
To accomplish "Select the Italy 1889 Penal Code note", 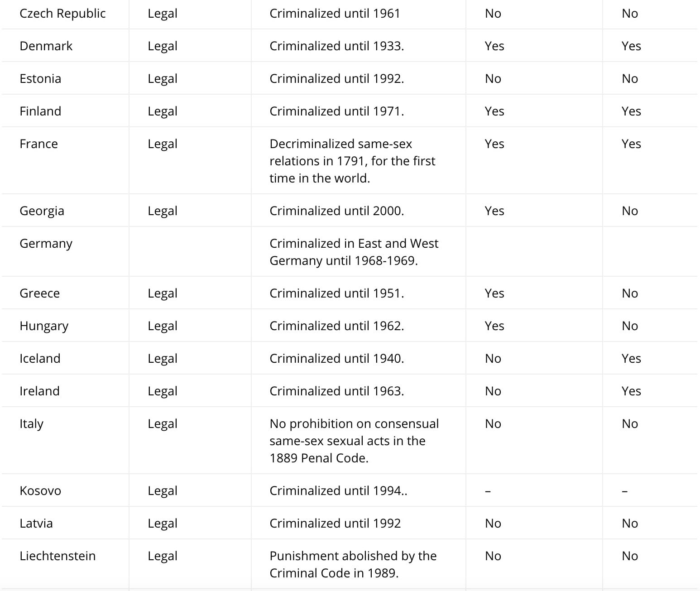I will [354, 441].
